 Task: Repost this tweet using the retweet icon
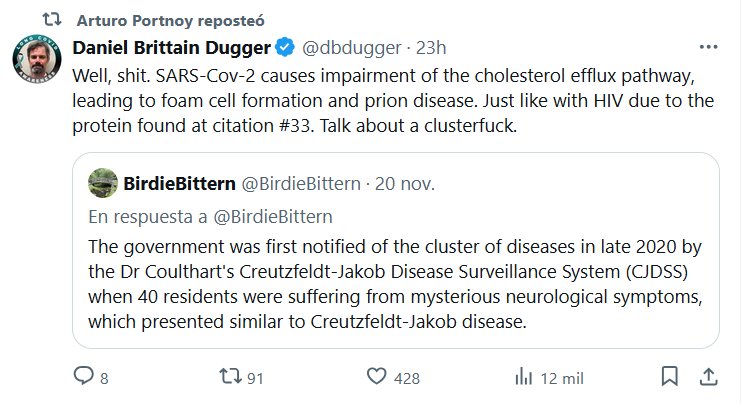(x=230, y=376)
